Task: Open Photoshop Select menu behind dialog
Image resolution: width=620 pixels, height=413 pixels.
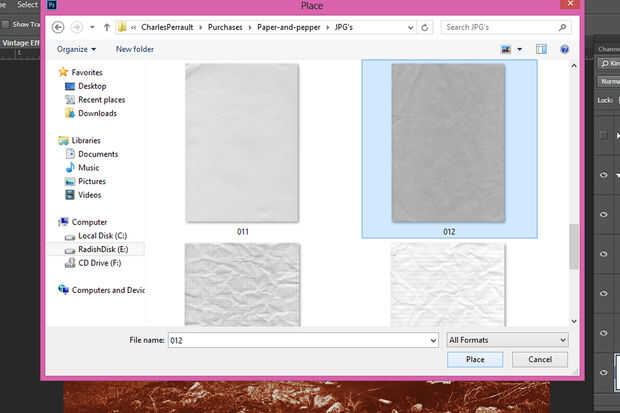Action: pyautogui.click(x=27, y=5)
